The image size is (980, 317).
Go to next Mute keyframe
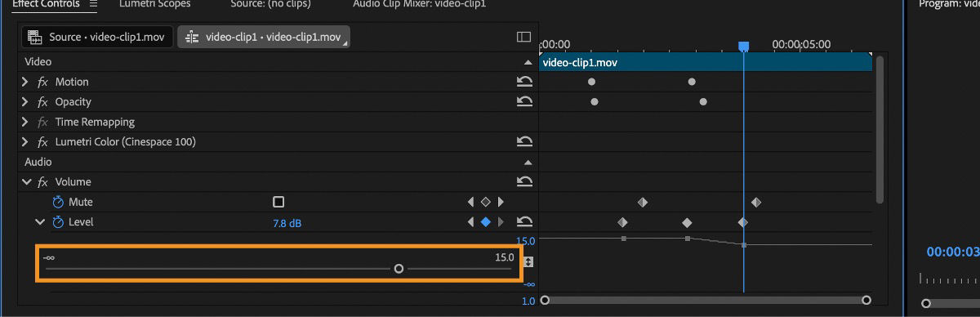tap(501, 202)
